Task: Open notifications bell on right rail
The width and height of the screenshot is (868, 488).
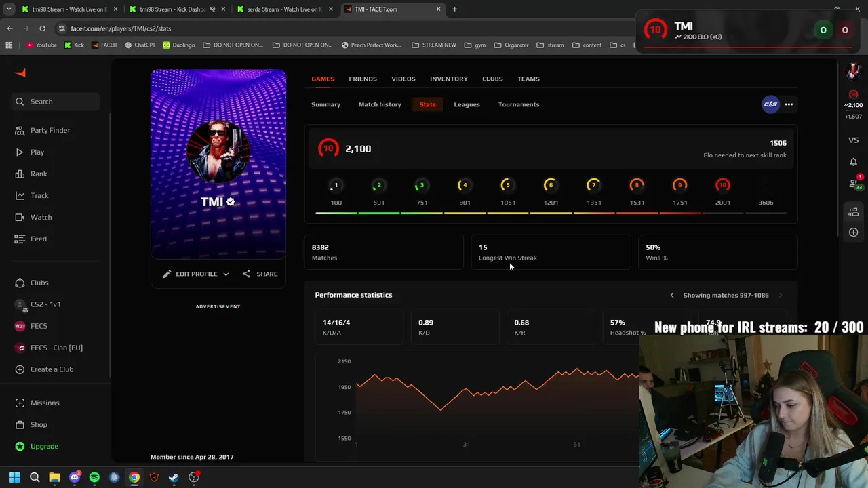Action: point(853,162)
